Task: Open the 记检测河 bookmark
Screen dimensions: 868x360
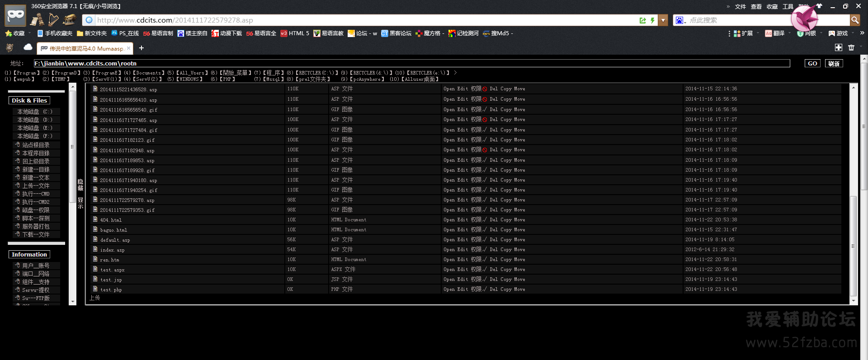Action: click(463, 33)
